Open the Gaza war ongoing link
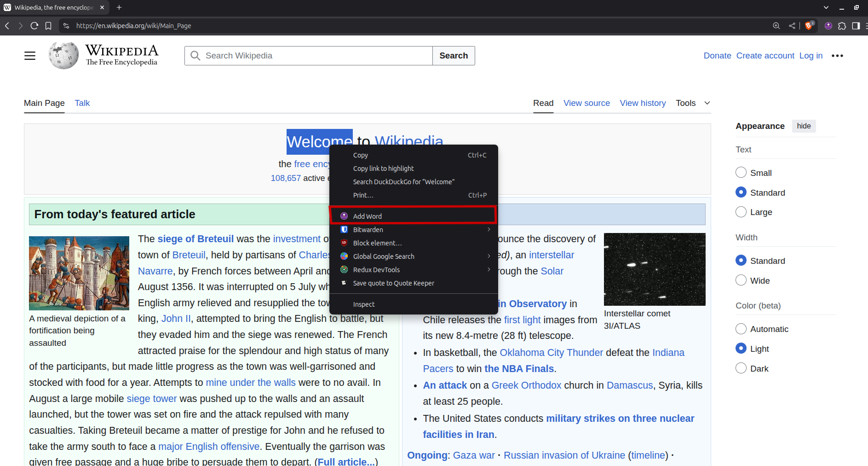 click(474, 455)
